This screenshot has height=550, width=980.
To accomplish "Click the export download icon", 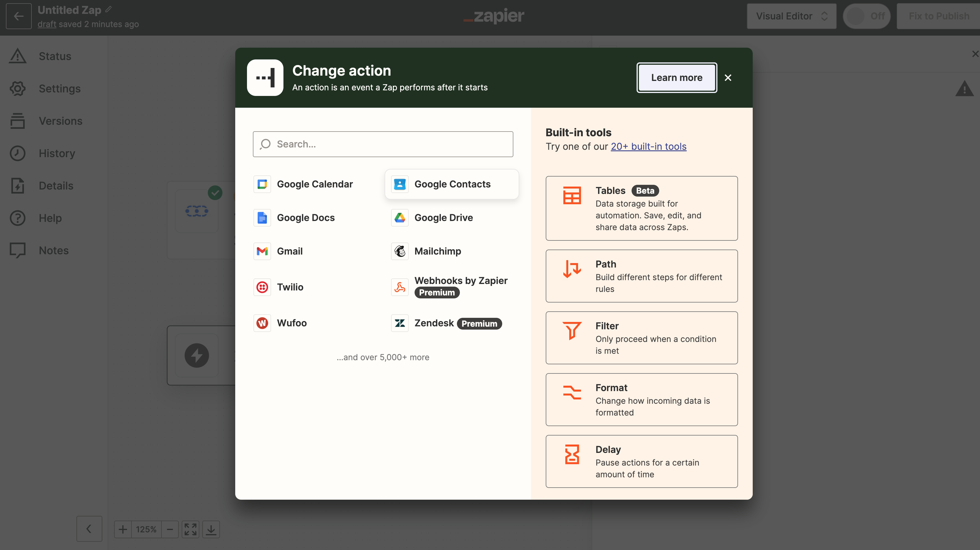I will [211, 529].
